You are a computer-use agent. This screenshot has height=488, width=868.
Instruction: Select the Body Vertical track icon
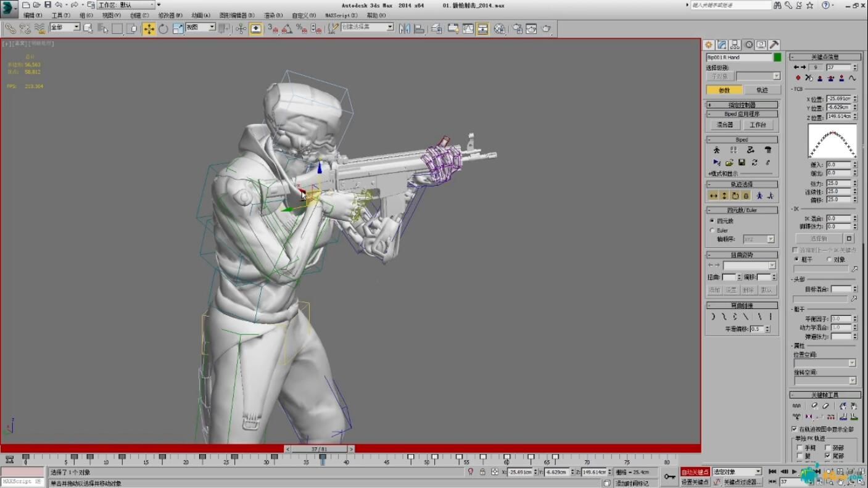(x=724, y=196)
